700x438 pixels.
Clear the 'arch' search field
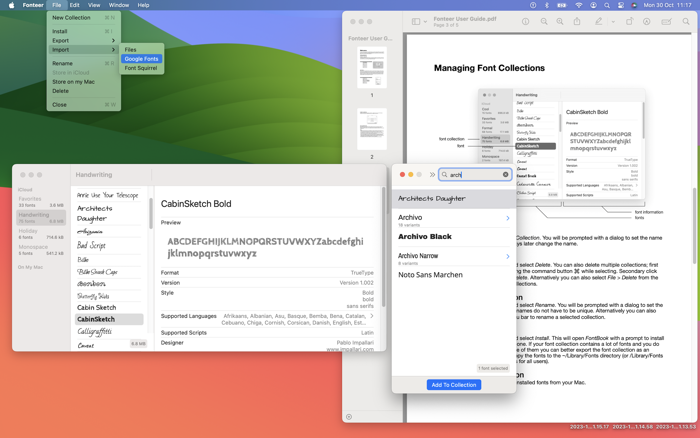[x=505, y=175]
